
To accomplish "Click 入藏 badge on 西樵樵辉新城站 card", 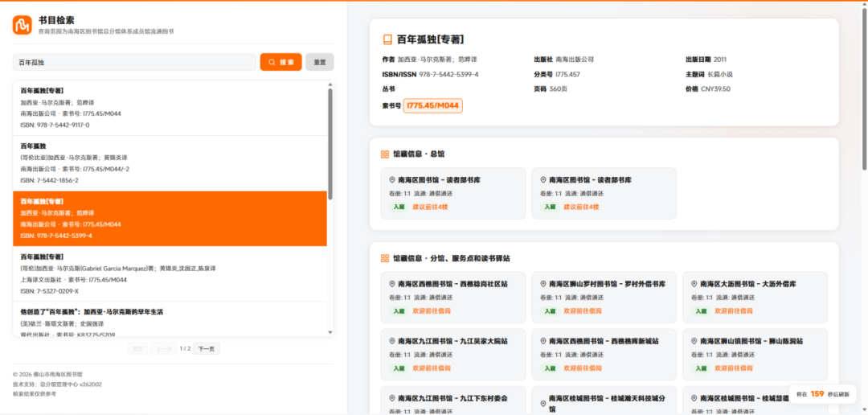I will tap(550, 368).
